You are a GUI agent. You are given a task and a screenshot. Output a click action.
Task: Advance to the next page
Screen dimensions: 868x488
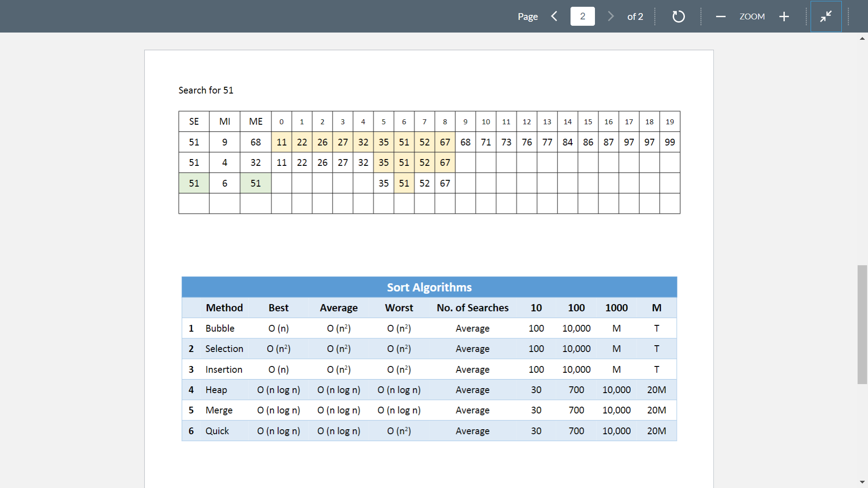click(611, 16)
